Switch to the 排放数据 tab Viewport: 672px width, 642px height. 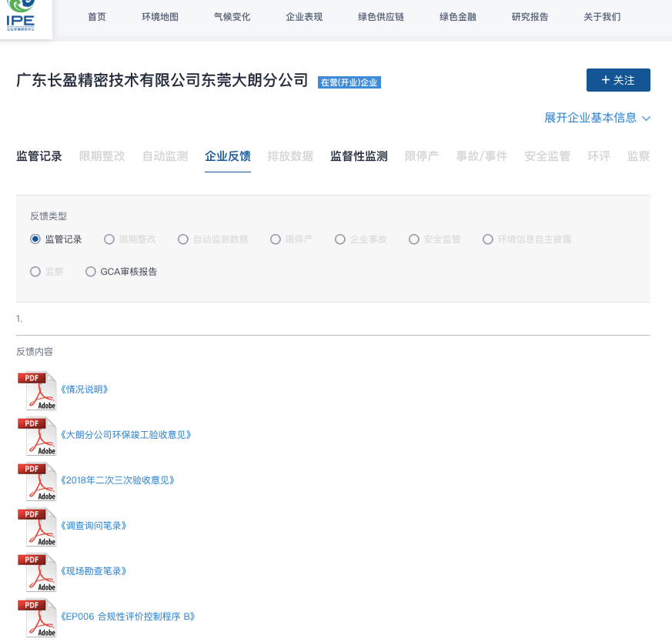point(290,156)
